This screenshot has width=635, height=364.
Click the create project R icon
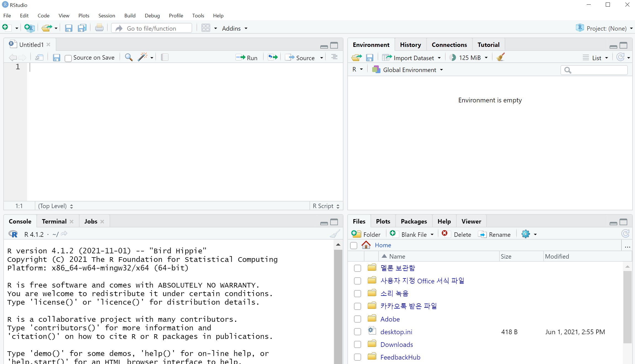(29, 28)
